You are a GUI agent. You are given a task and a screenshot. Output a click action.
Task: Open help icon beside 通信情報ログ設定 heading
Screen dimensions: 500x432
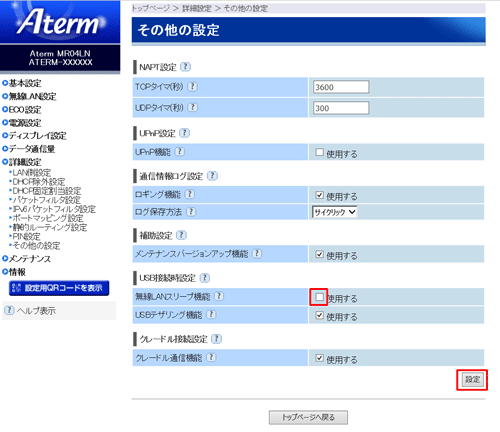pyautogui.click(x=212, y=176)
